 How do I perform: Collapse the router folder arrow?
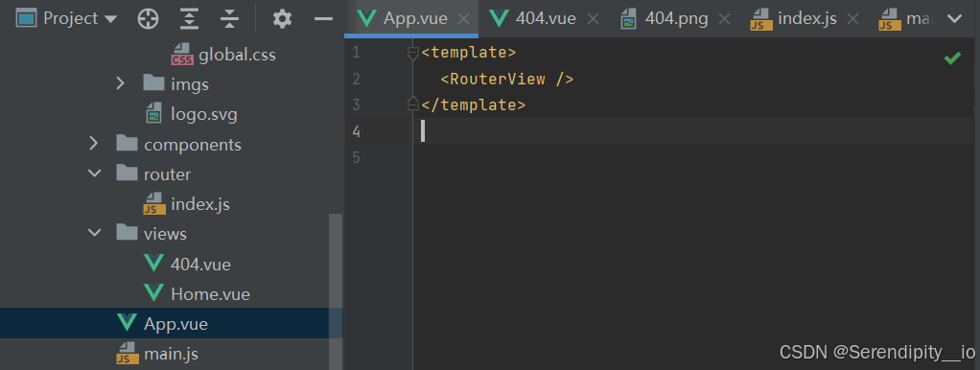pos(94,173)
